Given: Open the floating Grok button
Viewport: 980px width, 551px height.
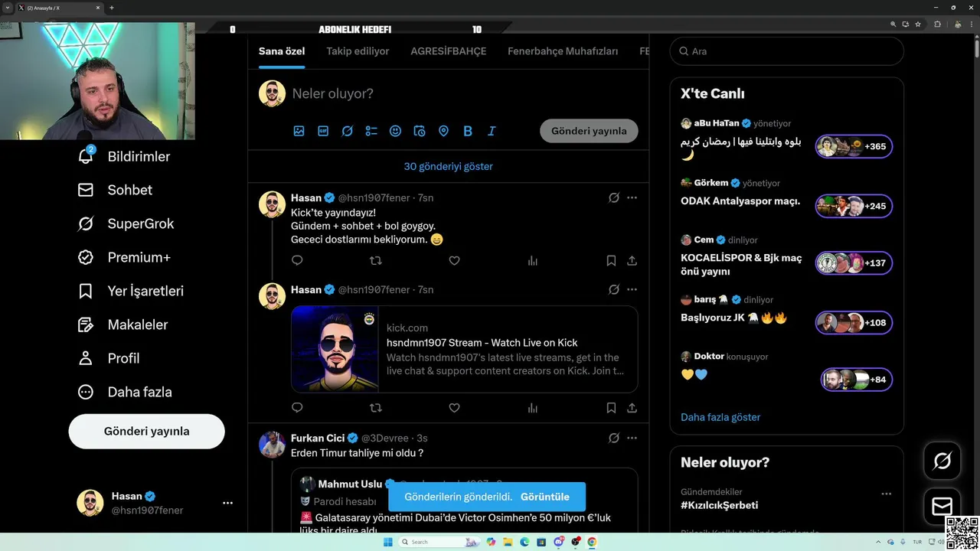Looking at the screenshot, I should (x=942, y=461).
